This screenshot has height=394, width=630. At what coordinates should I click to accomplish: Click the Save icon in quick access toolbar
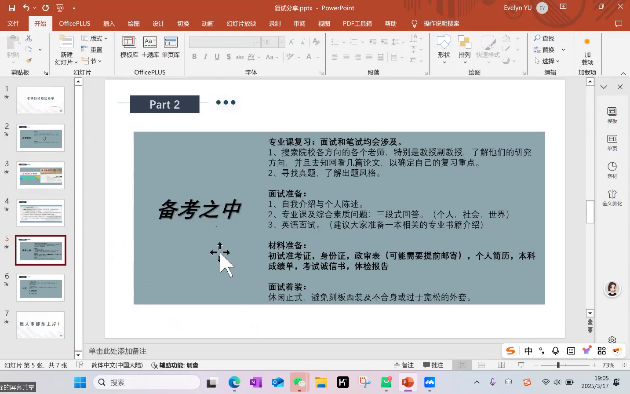coord(12,8)
